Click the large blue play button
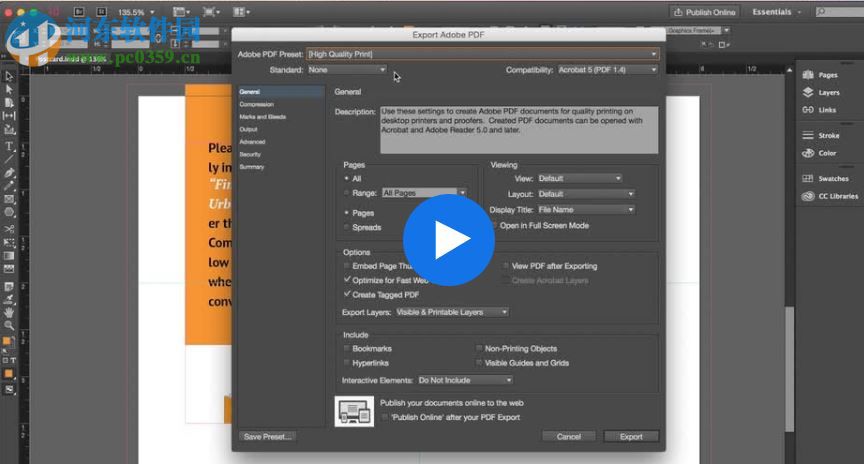Image resolution: width=864 pixels, height=464 pixels. coord(449,240)
